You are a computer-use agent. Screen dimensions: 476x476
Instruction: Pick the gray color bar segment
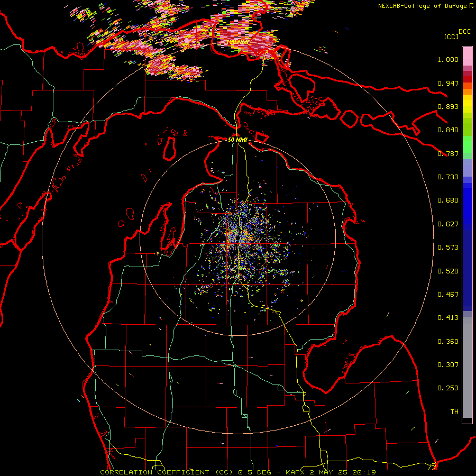click(467, 368)
